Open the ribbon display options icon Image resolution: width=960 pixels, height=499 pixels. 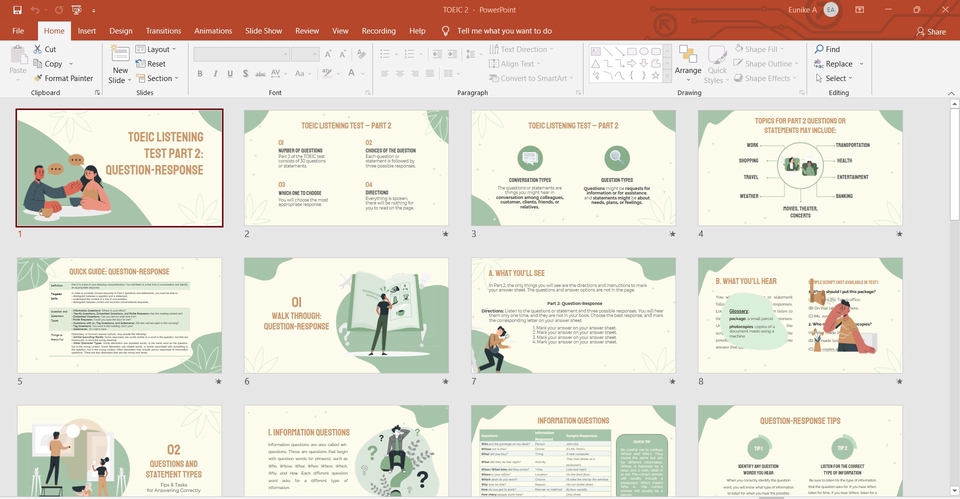point(860,10)
